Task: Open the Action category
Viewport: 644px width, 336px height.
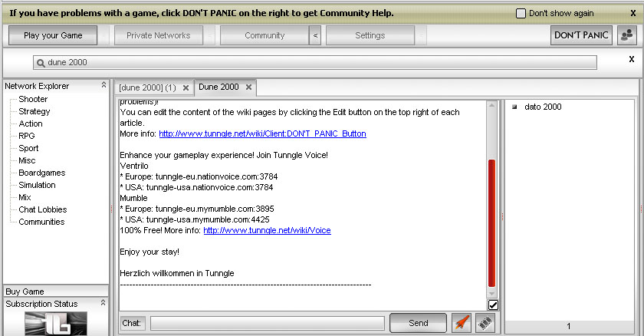Action: (31, 124)
